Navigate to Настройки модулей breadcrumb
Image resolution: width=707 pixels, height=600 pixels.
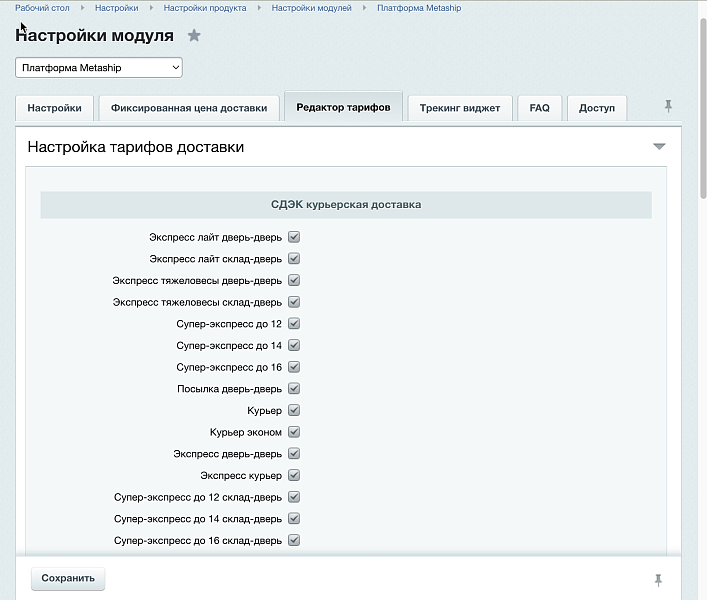click(311, 8)
